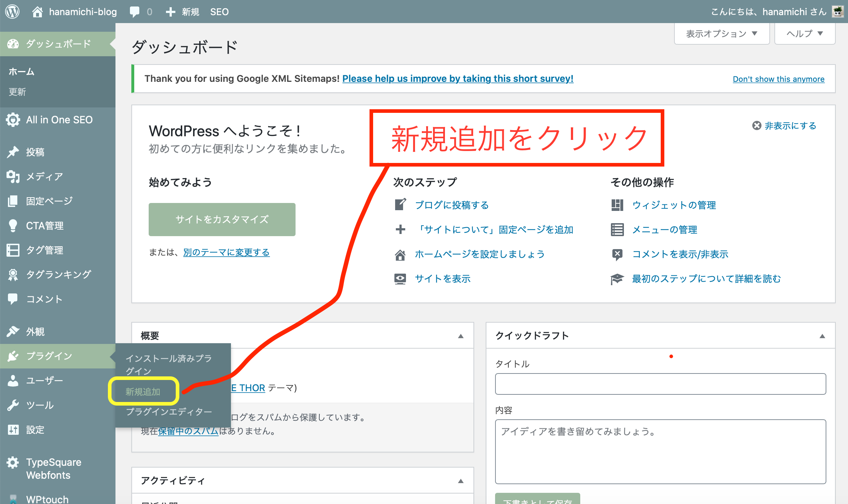Collapse the クイックドラフト panel
Image resolution: width=848 pixels, height=504 pixels.
tap(822, 336)
